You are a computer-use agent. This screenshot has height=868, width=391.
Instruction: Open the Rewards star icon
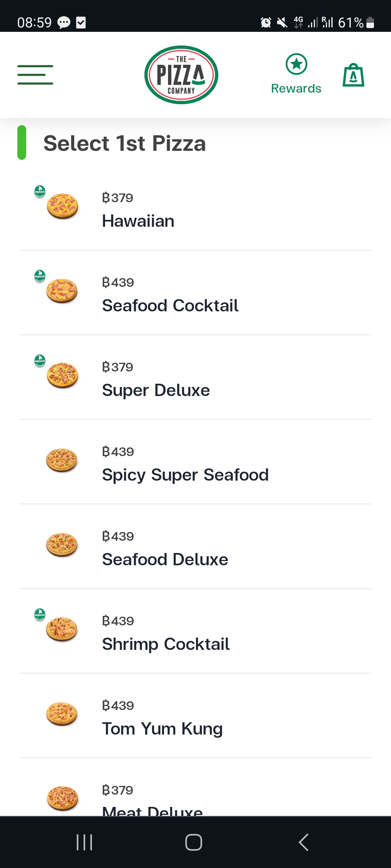(x=296, y=64)
